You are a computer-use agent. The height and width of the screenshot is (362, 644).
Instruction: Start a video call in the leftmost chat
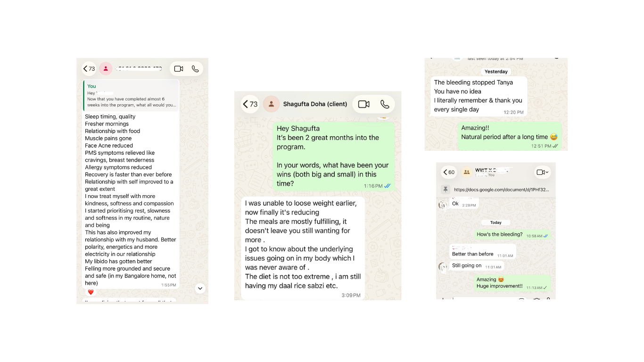[179, 69]
